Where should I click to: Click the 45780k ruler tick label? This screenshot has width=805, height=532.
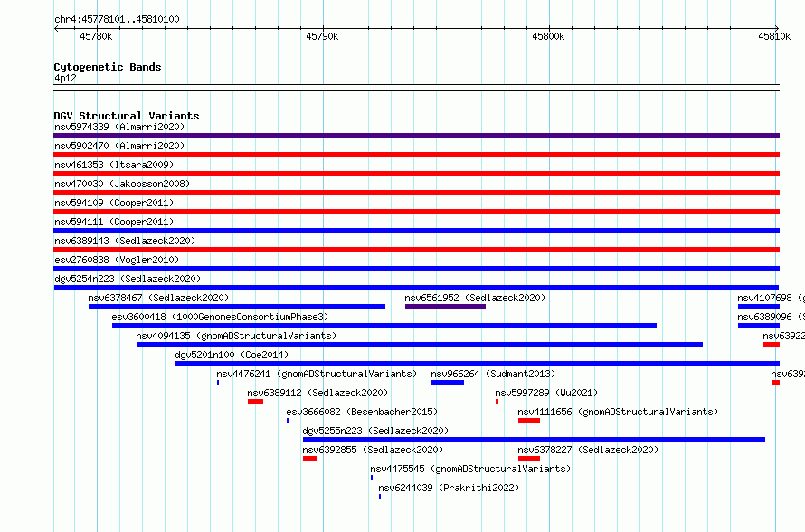coord(96,36)
